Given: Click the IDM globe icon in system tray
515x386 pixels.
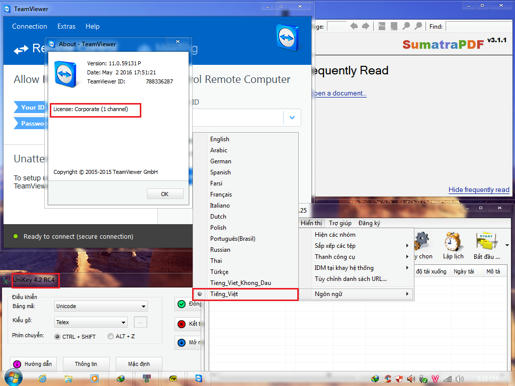Looking at the screenshot, I should [375, 379].
